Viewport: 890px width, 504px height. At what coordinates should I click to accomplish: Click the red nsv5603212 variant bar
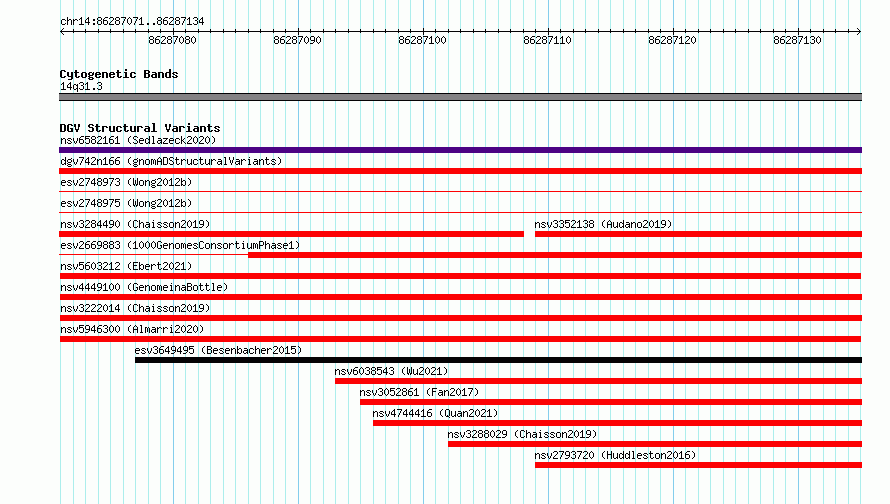(x=460, y=276)
